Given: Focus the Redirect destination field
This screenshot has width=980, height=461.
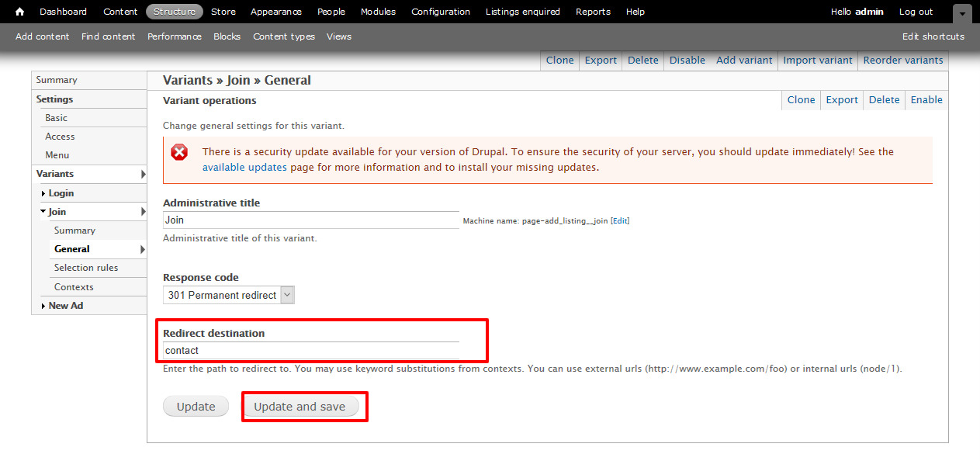Looking at the screenshot, I should click(x=310, y=351).
